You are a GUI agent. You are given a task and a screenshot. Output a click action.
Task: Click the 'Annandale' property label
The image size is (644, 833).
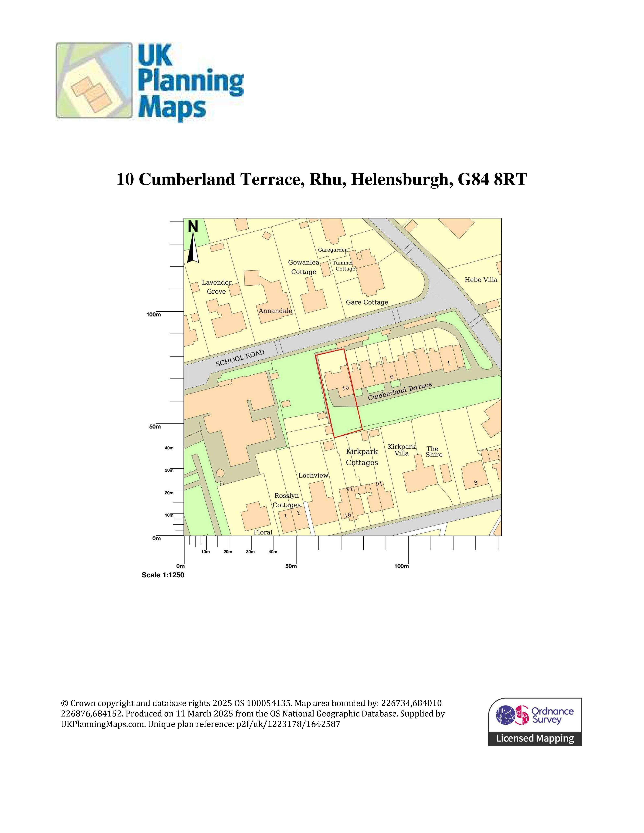tap(275, 311)
